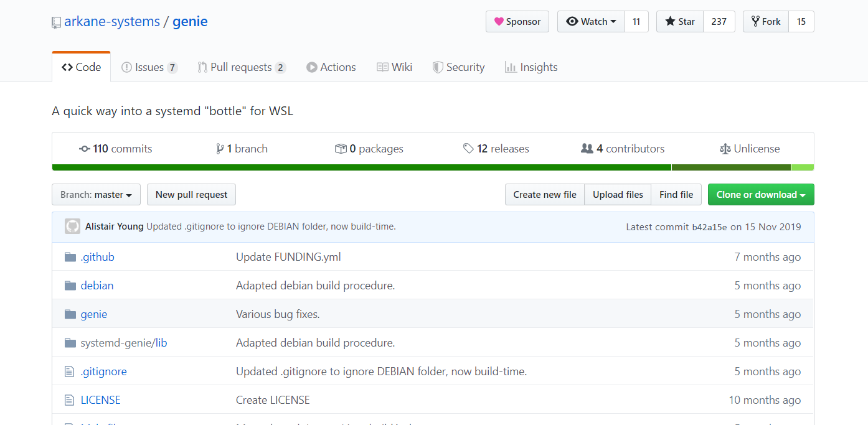
Task: Open the .github folder link
Action: [98, 257]
